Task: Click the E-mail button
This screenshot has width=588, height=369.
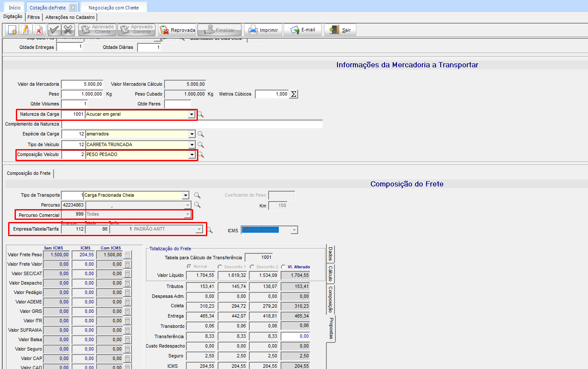Action: [302, 30]
